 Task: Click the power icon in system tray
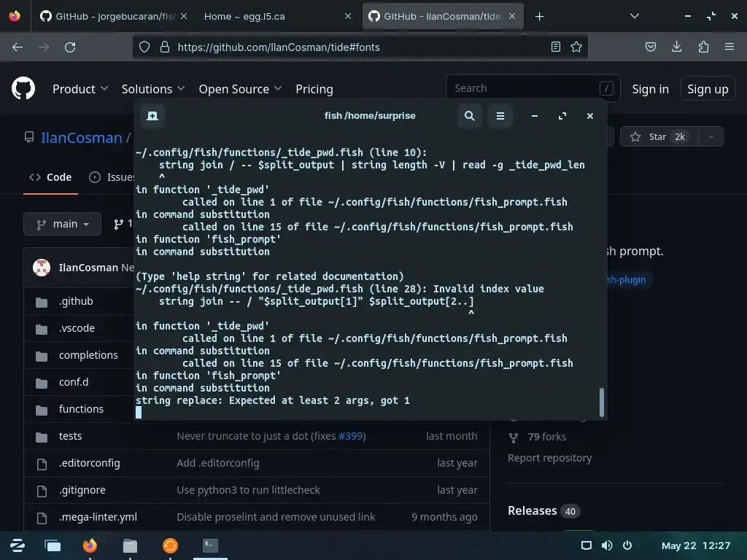point(627,545)
